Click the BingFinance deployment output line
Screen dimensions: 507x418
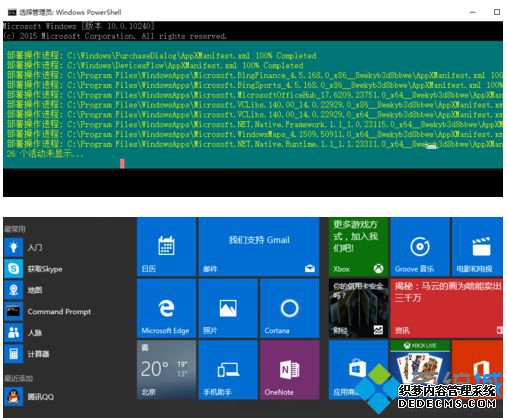point(255,75)
